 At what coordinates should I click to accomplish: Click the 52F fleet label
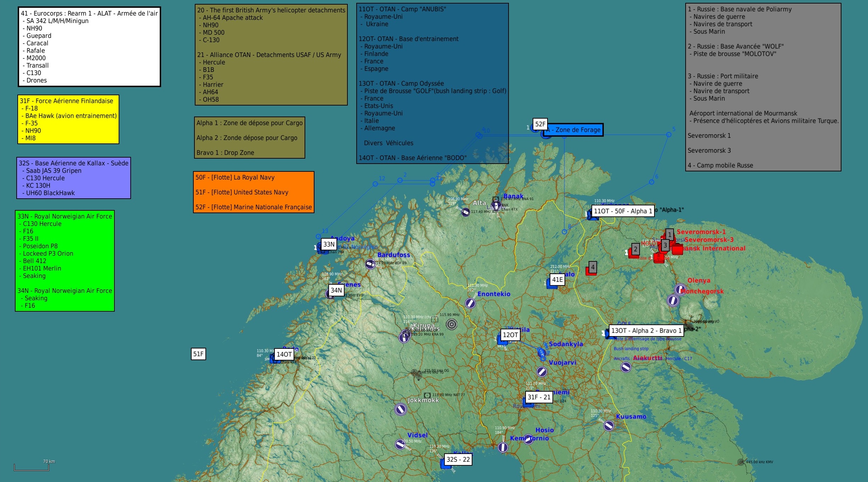pyautogui.click(x=540, y=124)
